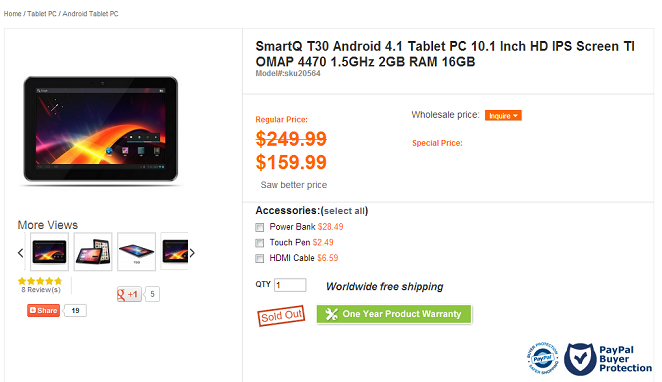Click the round PayPal safer shopping seal
662x382 pixels.
coord(543,358)
